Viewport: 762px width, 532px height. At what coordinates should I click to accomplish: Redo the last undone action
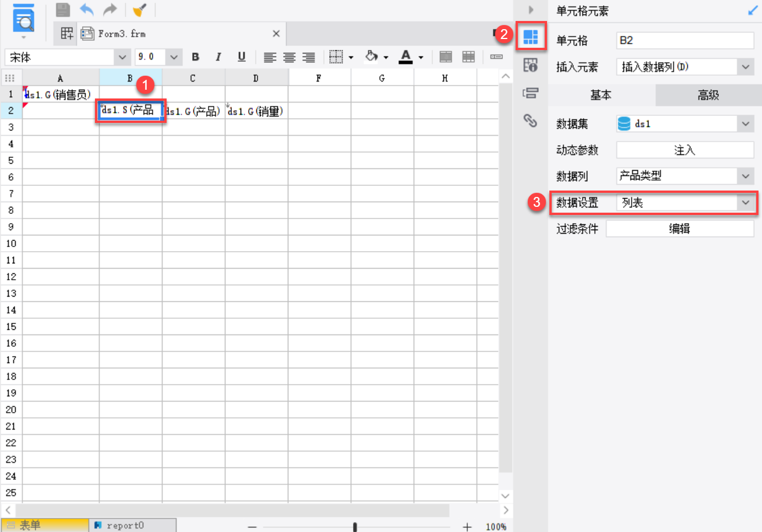coord(110,10)
